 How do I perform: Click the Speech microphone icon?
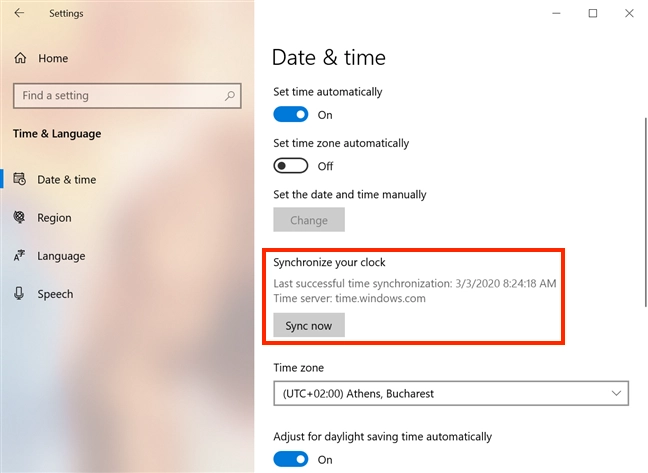pyautogui.click(x=19, y=294)
